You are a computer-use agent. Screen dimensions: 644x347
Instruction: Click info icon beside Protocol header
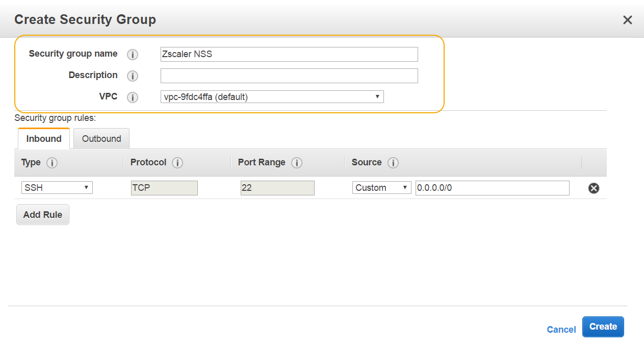click(177, 163)
